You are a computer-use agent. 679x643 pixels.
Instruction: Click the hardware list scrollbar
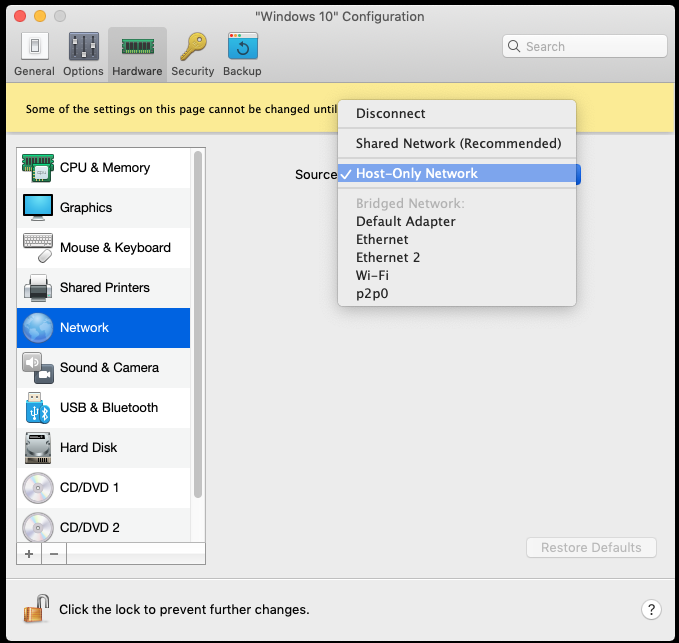[x=198, y=325]
